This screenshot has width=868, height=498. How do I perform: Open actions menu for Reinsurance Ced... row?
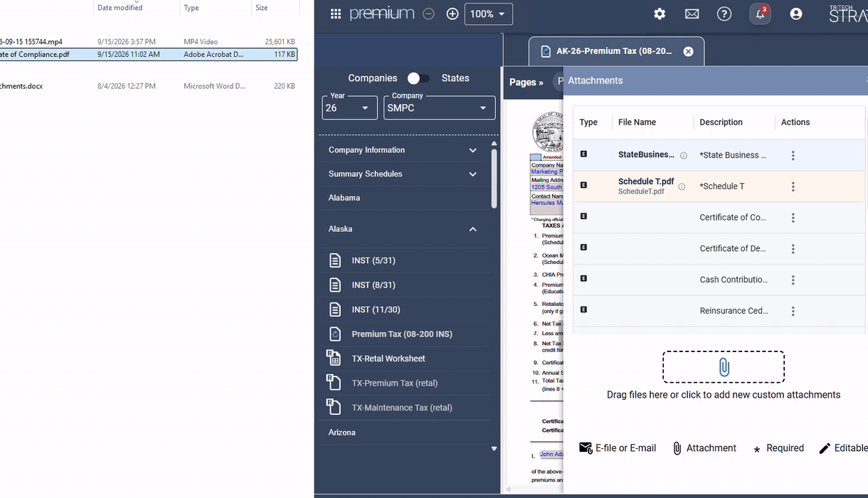[793, 311]
